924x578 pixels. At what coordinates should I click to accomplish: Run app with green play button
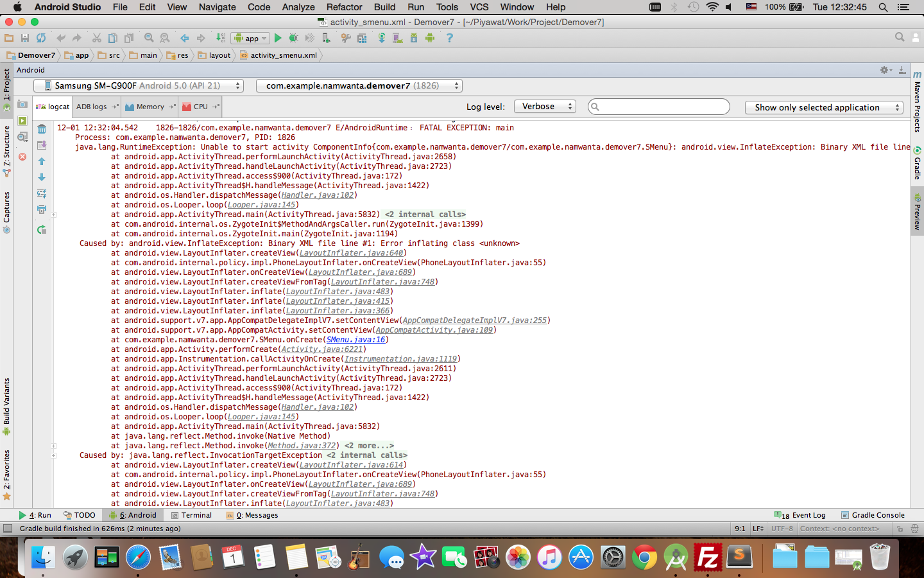[278, 38]
